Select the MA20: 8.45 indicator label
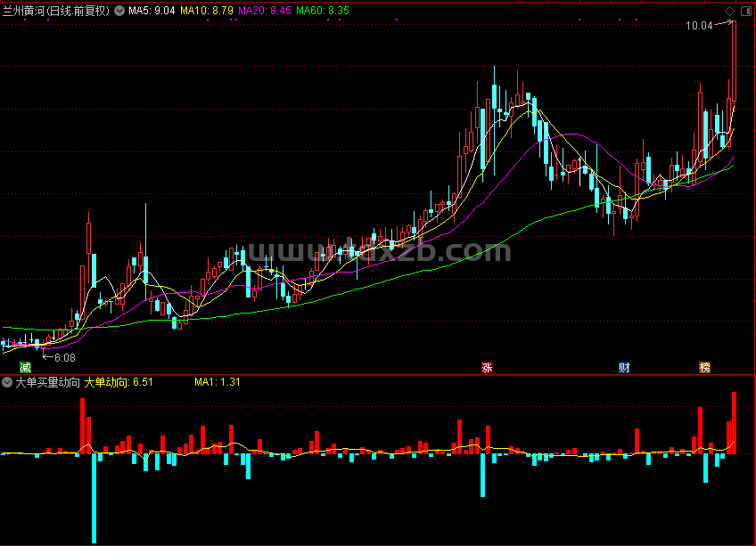The height and width of the screenshot is (546, 756). tap(265, 11)
